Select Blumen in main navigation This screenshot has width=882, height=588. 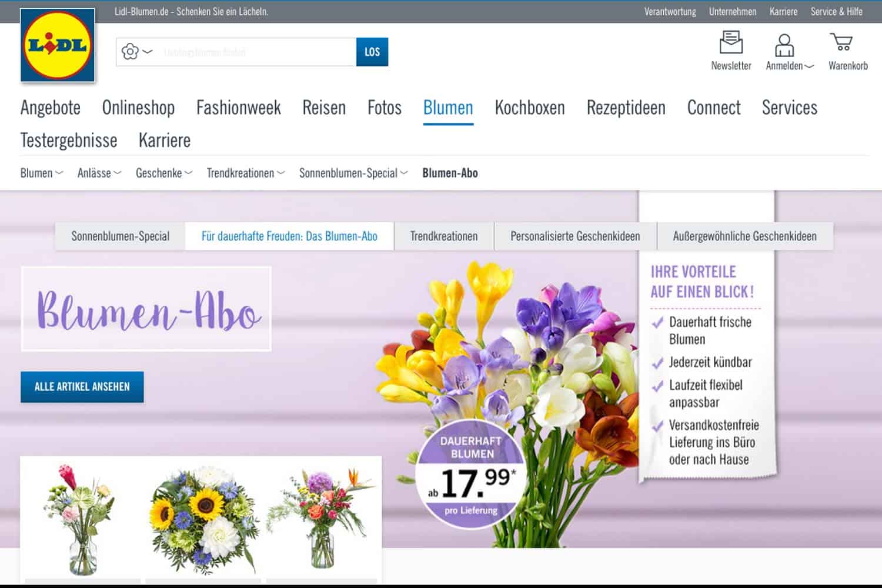[448, 108]
